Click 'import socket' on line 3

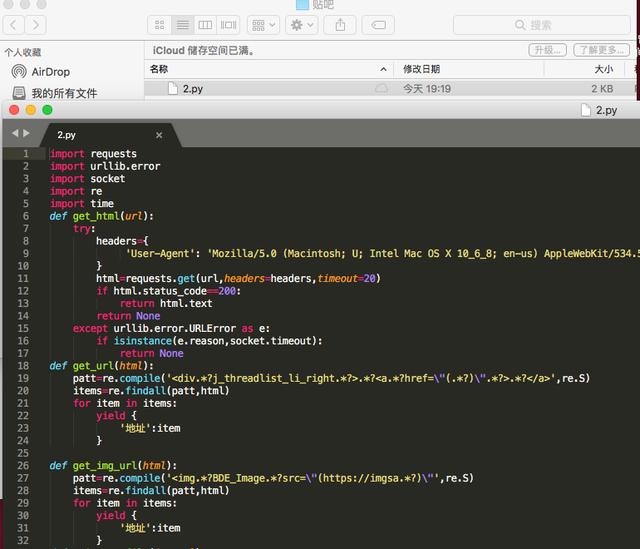tap(87, 179)
